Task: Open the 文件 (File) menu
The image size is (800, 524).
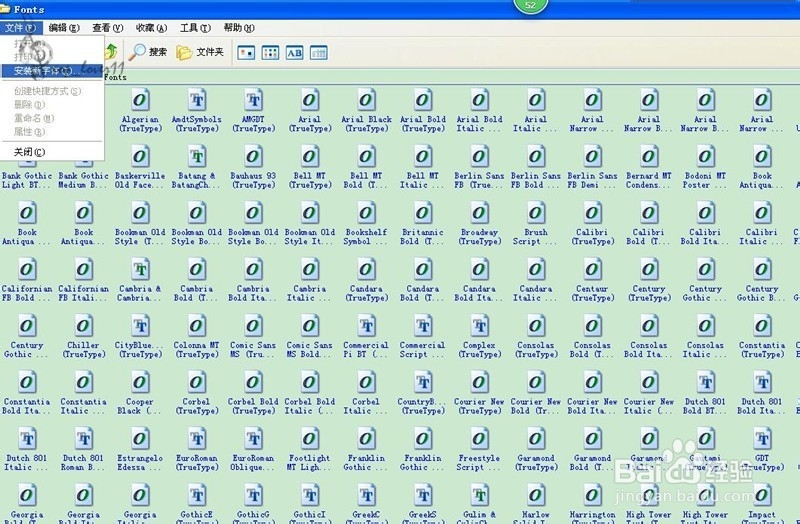Action: click(20, 28)
